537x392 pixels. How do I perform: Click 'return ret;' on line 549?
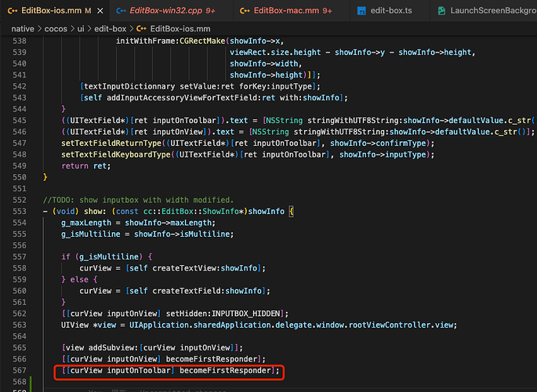pyautogui.click(x=86, y=166)
